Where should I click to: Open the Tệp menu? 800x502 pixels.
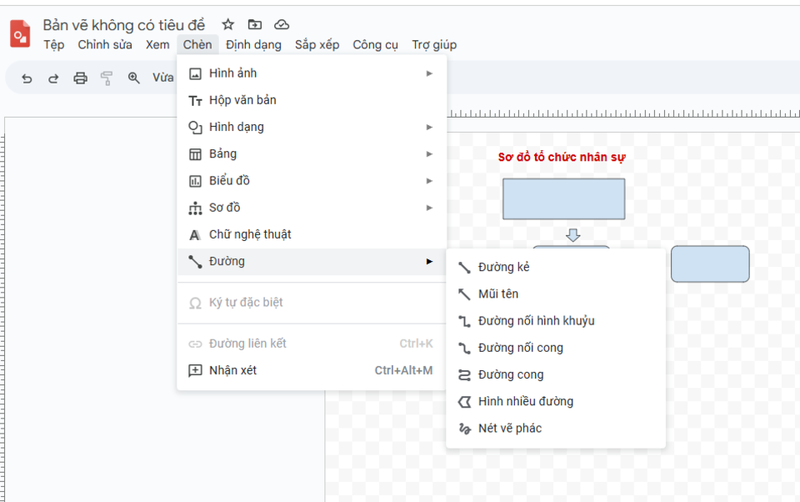point(54,45)
